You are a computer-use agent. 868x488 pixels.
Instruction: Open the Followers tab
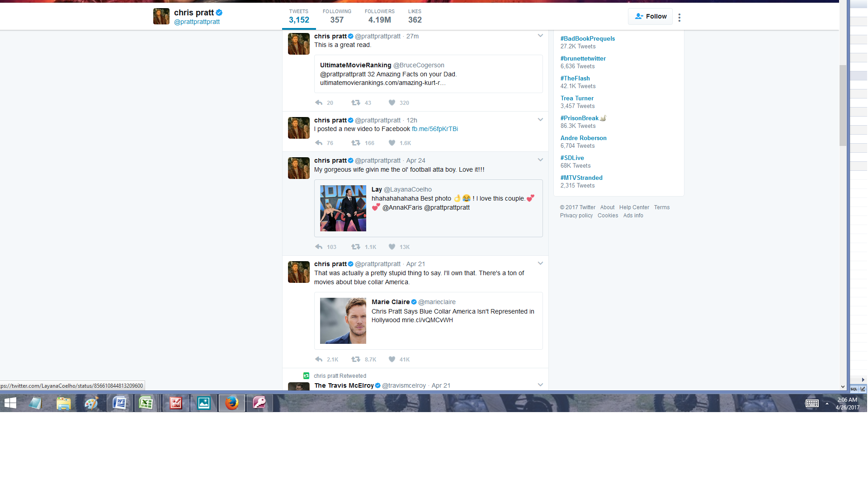380,16
